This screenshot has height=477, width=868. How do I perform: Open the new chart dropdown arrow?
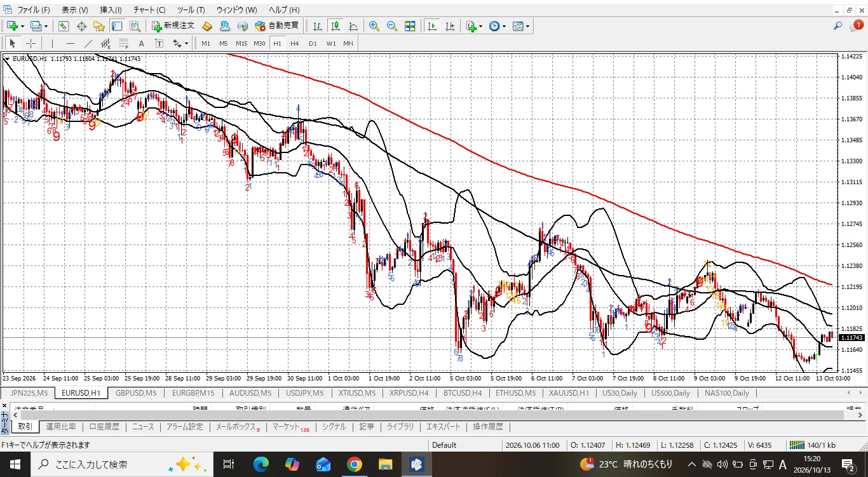pos(22,26)
